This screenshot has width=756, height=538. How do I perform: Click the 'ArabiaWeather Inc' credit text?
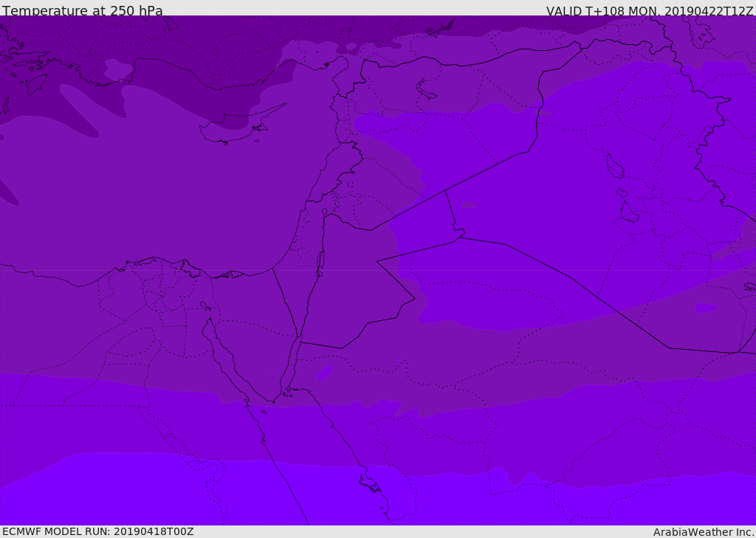tap(703, 532)
